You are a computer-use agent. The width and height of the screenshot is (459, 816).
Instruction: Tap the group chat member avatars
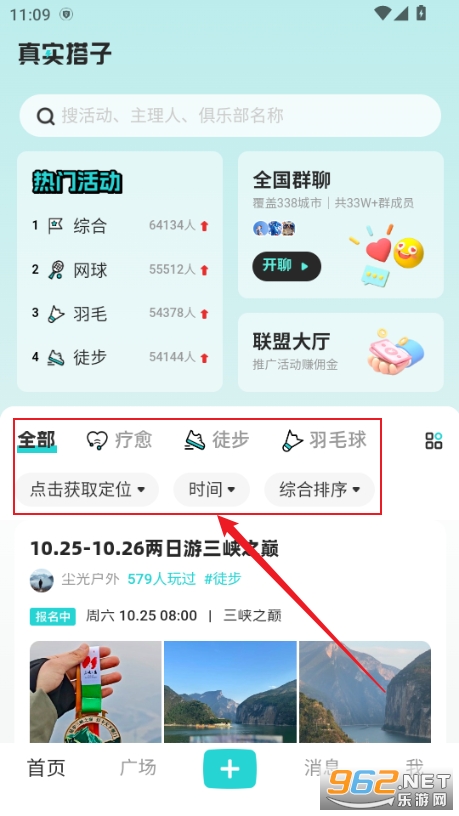tap(274, 228)
